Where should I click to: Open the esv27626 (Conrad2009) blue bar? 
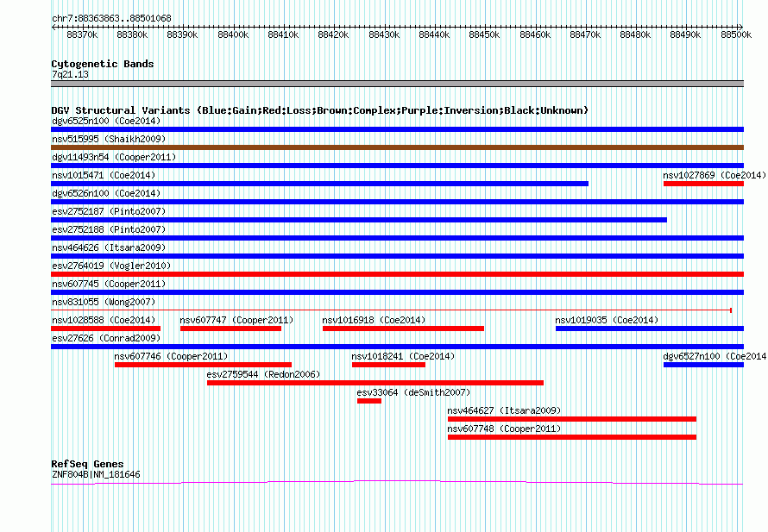click(x=397, y=347)
